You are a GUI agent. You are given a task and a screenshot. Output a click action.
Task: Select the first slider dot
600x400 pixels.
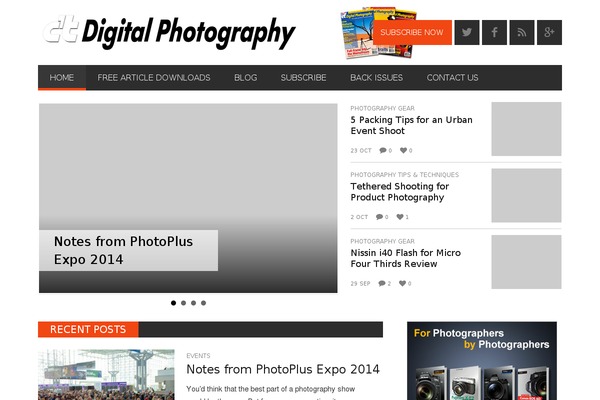point(173,303)
